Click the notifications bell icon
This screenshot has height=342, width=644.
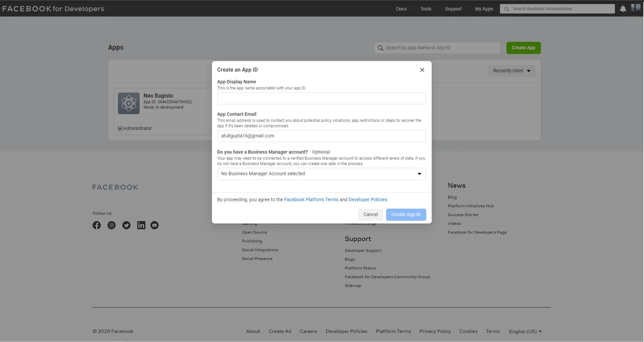pyautogui.click(x=623, y=9)
